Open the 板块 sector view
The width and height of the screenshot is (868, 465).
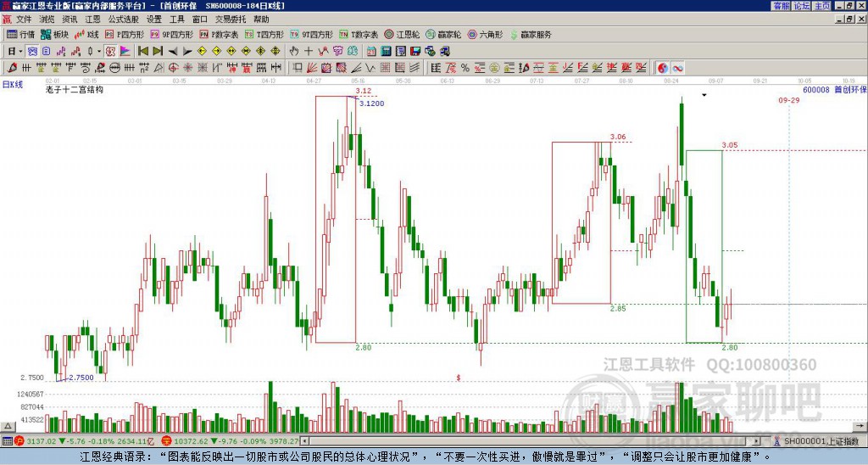point(54,34)
